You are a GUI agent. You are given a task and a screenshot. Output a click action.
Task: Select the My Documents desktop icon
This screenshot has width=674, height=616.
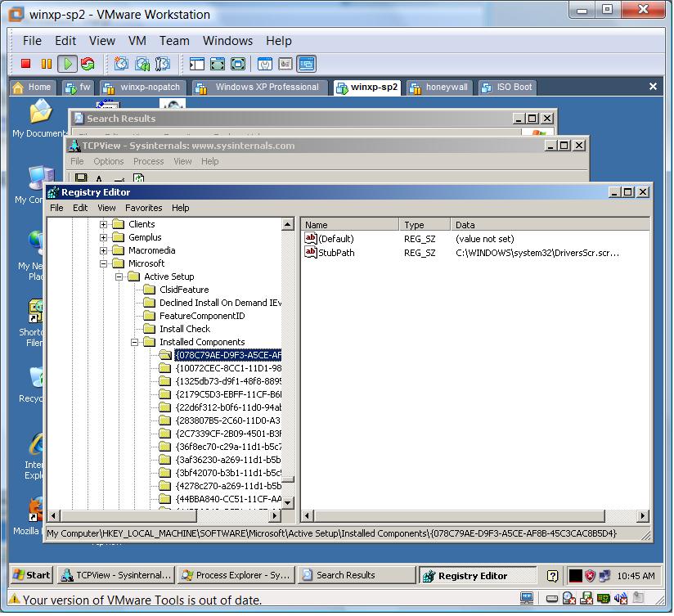tap(40, 119)
